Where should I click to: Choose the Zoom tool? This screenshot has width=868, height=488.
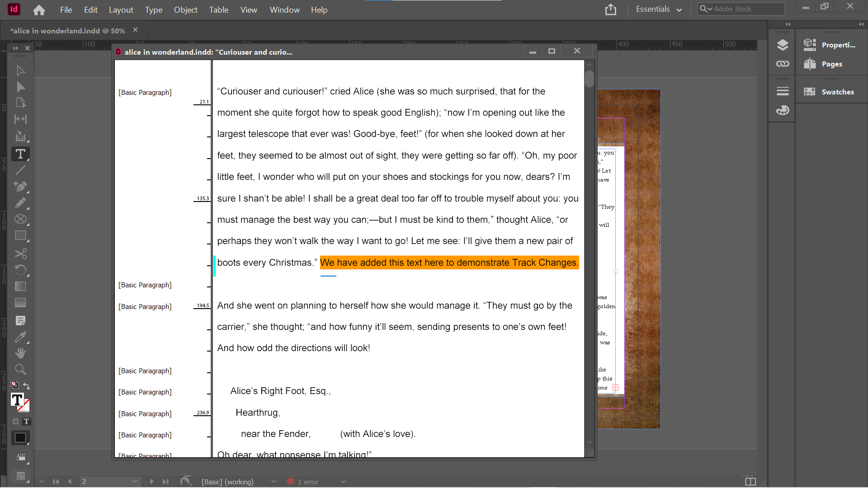[20, 369]
